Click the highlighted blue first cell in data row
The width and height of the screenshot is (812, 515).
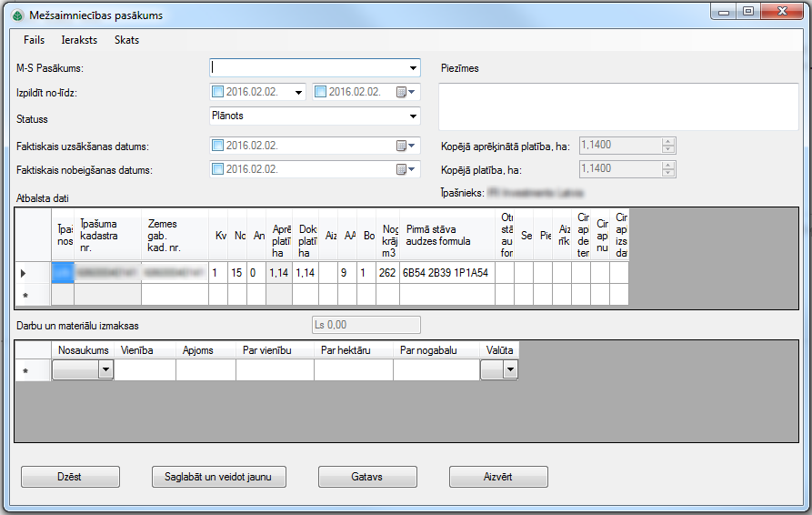[63, 273]
